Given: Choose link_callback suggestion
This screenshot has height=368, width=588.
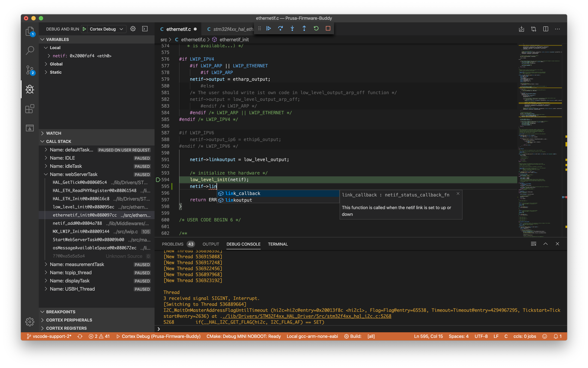Looking at the screenshot, I should (x=278, y=193).
